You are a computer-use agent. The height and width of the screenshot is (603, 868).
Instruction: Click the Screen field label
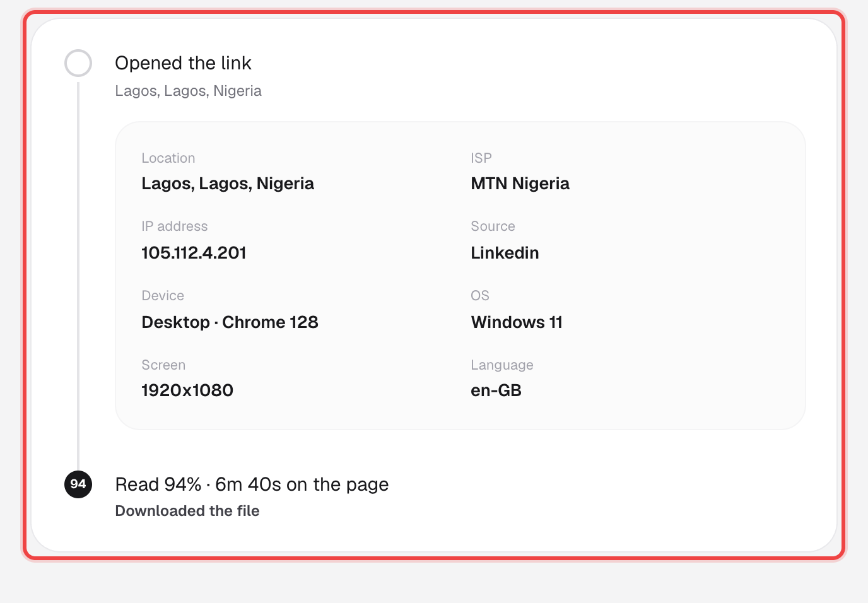(163, 365)
